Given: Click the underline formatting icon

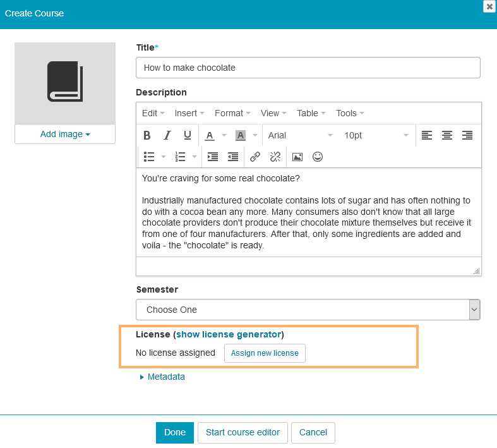Looking at the screenshot, I should (188, 135).
